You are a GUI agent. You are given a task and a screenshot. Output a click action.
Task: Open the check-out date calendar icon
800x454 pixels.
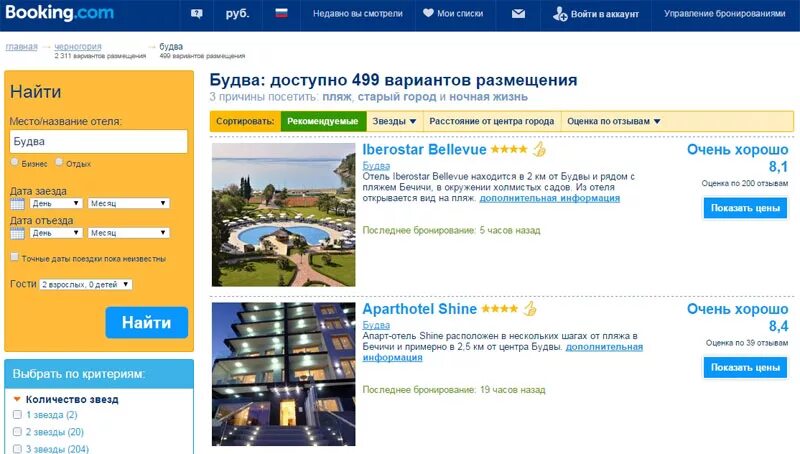point(17,234)
